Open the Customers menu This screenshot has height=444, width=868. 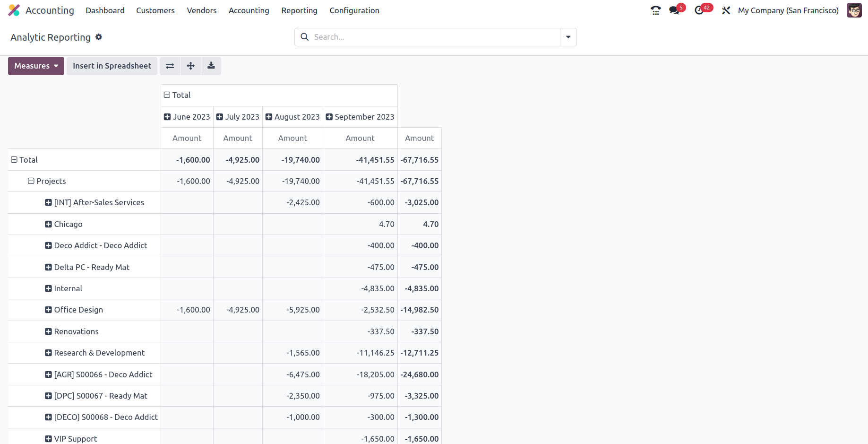pos(155,10)
